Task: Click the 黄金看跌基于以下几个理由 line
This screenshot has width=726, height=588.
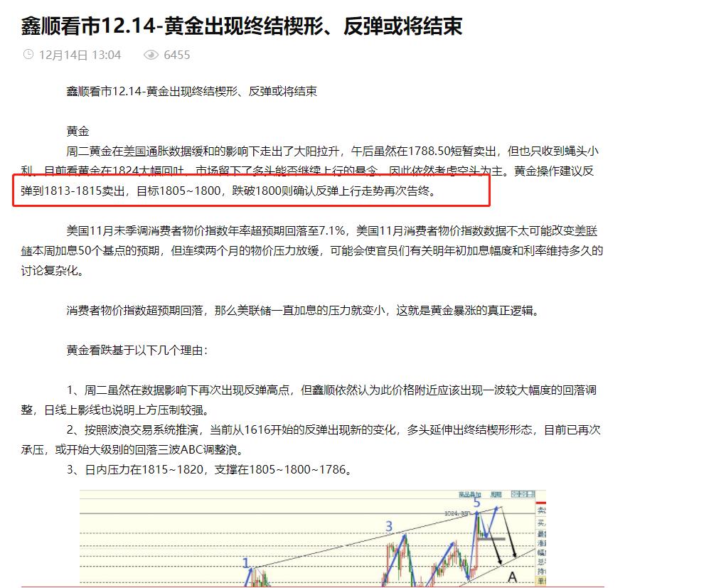Action: click(137, 351)
